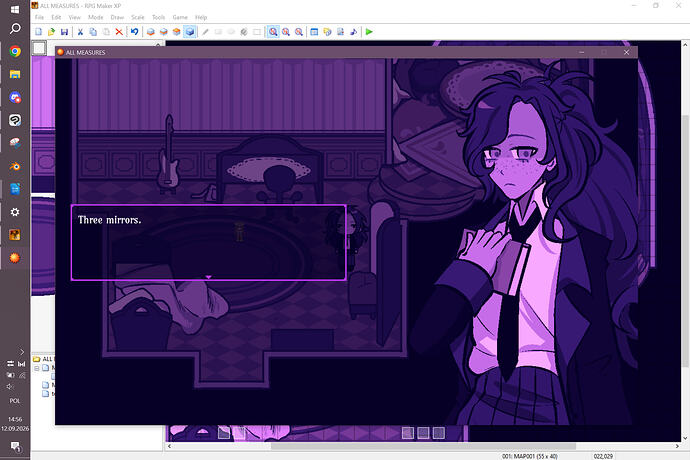Open the notification center icon
The image size is (690, 460).
[x=15, y=446]
